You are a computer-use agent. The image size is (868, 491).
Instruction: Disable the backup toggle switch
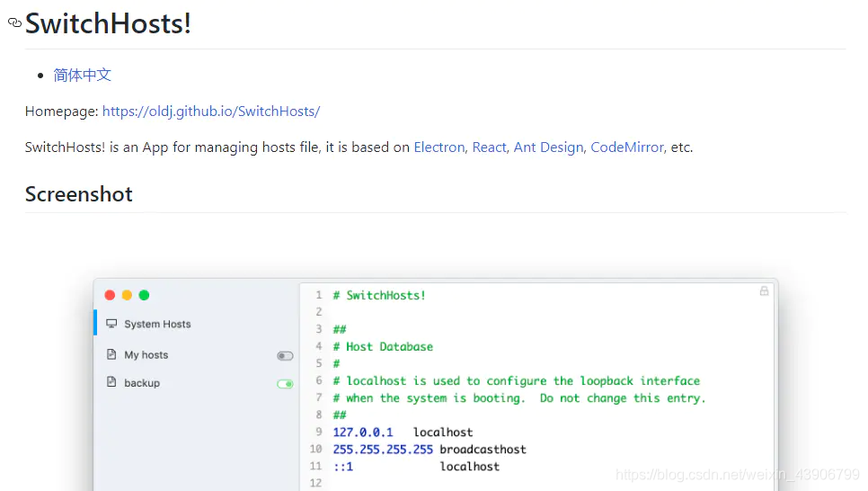(x=285, y=384)
